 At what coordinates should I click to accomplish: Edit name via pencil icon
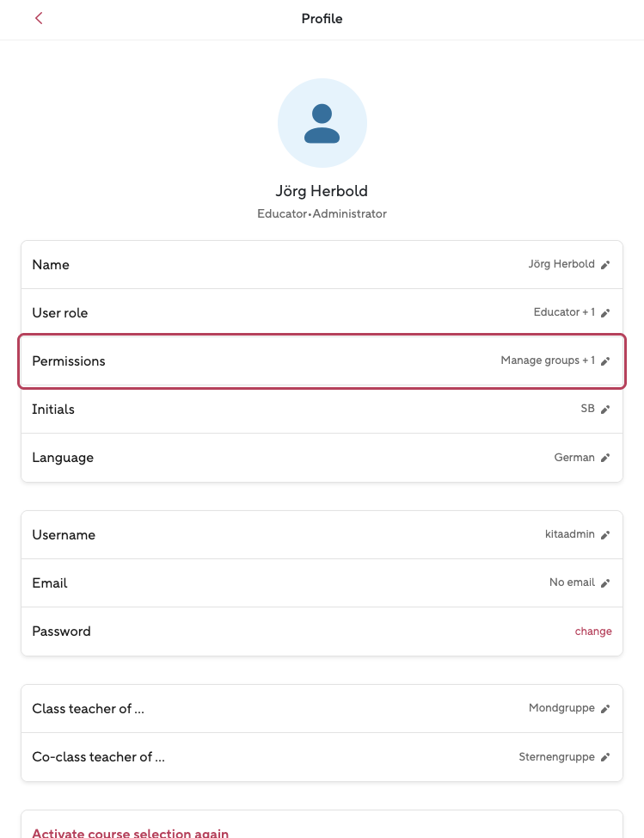(x=605, y=265)
